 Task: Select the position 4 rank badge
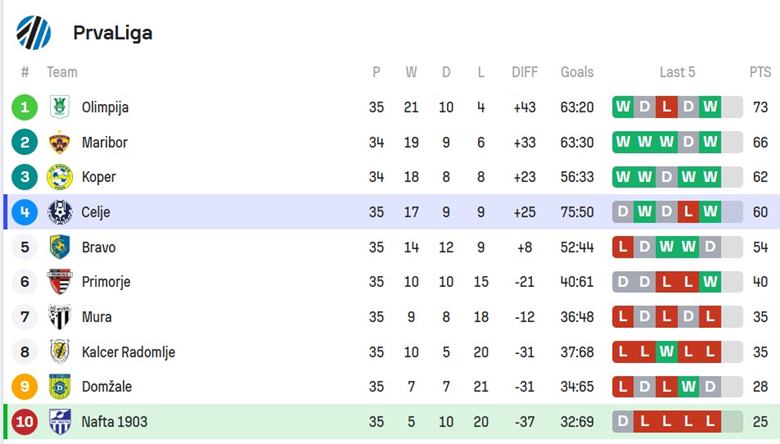(24, 212)
